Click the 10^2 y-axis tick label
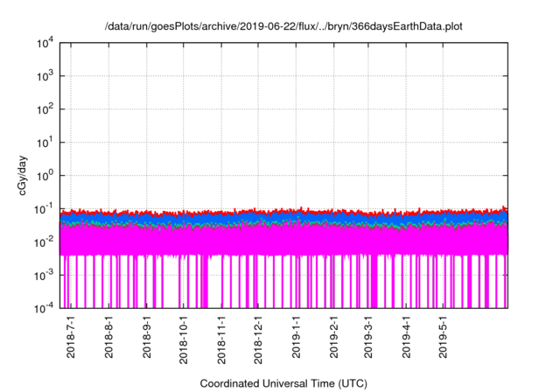The height and width of the screenshot is (392, 560). 45,109
